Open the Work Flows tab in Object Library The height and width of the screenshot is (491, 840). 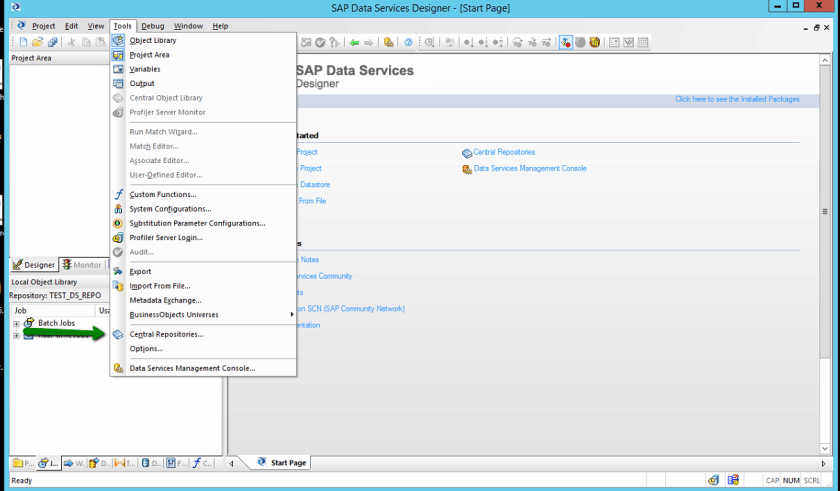pos(74,463)
